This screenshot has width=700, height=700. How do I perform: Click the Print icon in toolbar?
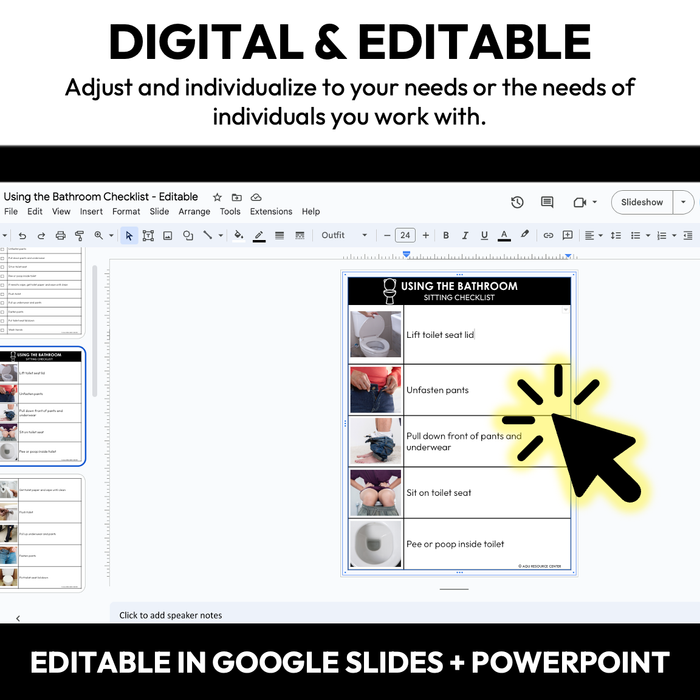point(60,236)
